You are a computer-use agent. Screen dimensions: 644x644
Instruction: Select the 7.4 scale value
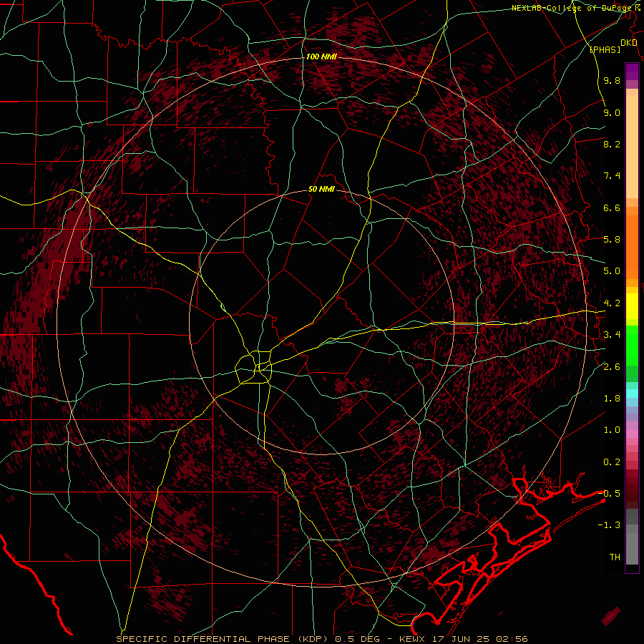coord(612,176)
